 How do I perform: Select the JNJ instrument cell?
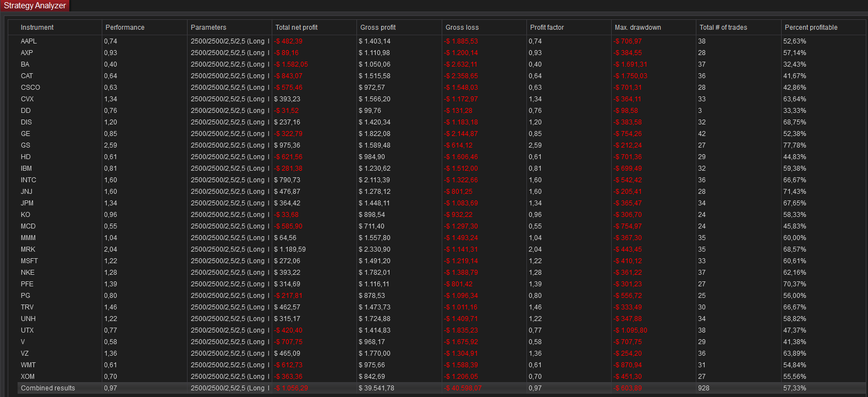[x=26, y=192]
